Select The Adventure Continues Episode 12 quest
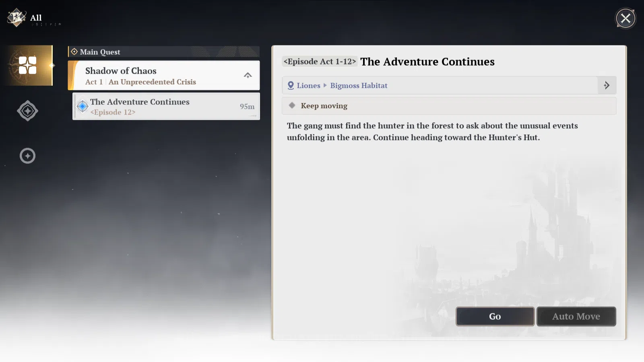Image resolution: width=644 pixels, height=362 pixels. [x=166, y=106]
